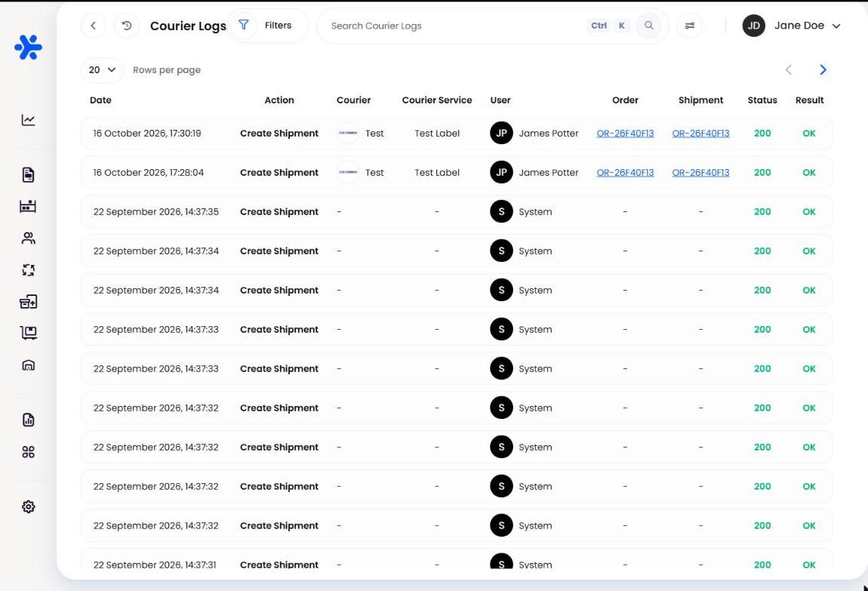Screen dimensions: 868x591
Task: Click the Courier Service column header
Action: (x=437, y=100)
